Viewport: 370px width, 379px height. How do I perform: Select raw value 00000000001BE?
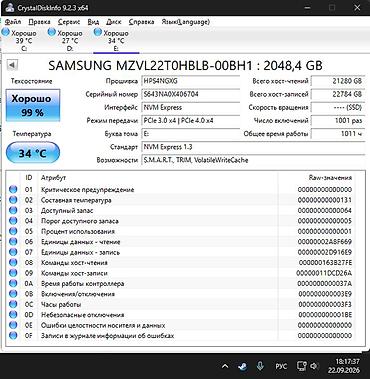pyautogui.click(x=325, y=315)
